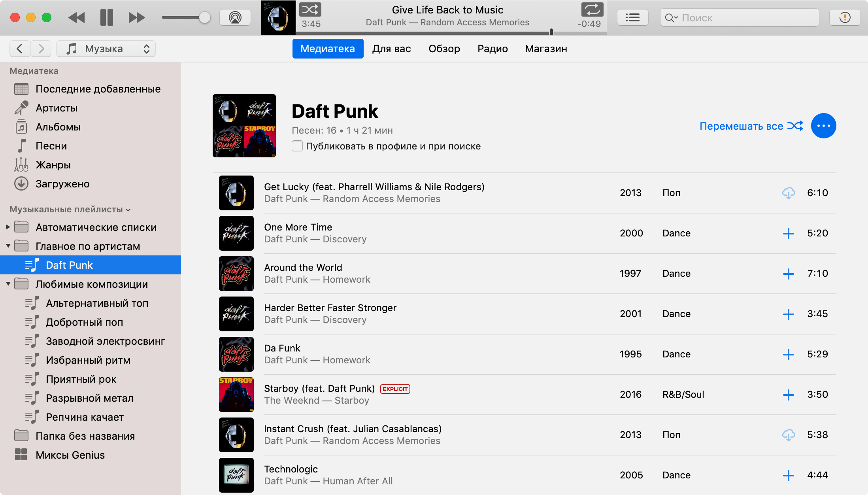This screenshot has height=495, width=868.
Task: Go back with the left chevron
Action: tap(20, 49)
